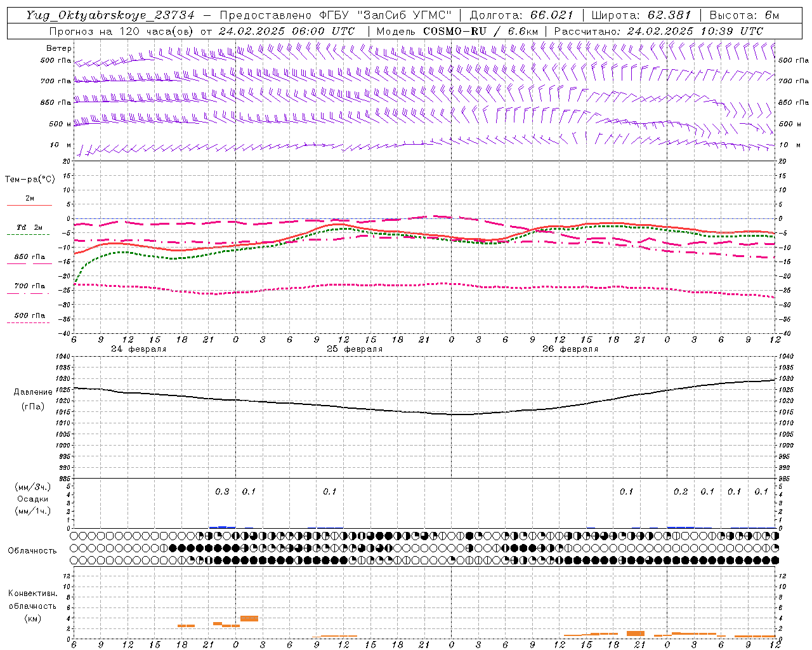The width and height of the screenshot is (812, 650).
Task: Click the (мм/3ч.) units label
Action: point(33,487)
